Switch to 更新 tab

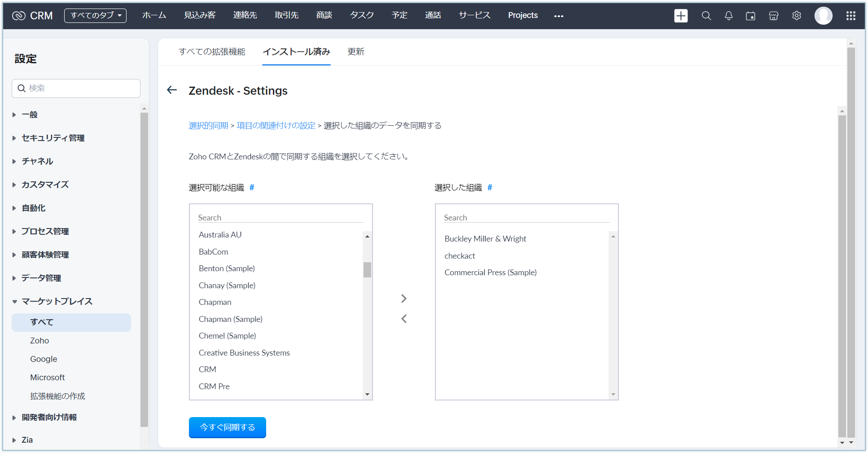click(x=356, y=52)
